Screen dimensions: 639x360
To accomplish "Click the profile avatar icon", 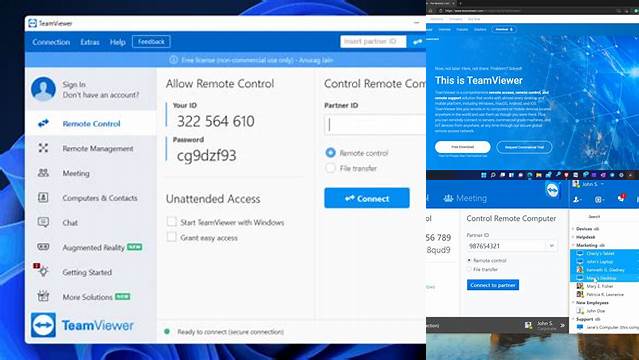I will 43,89.
